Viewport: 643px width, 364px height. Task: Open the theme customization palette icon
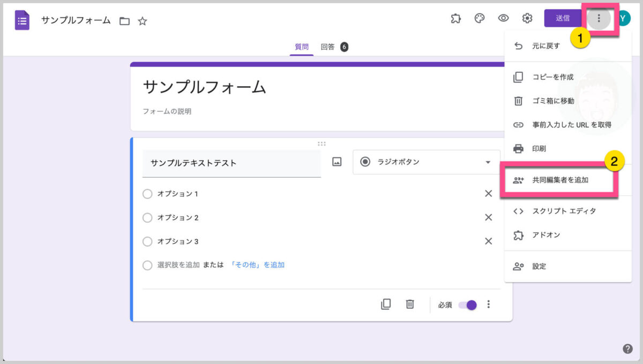(x=480, y=18)
